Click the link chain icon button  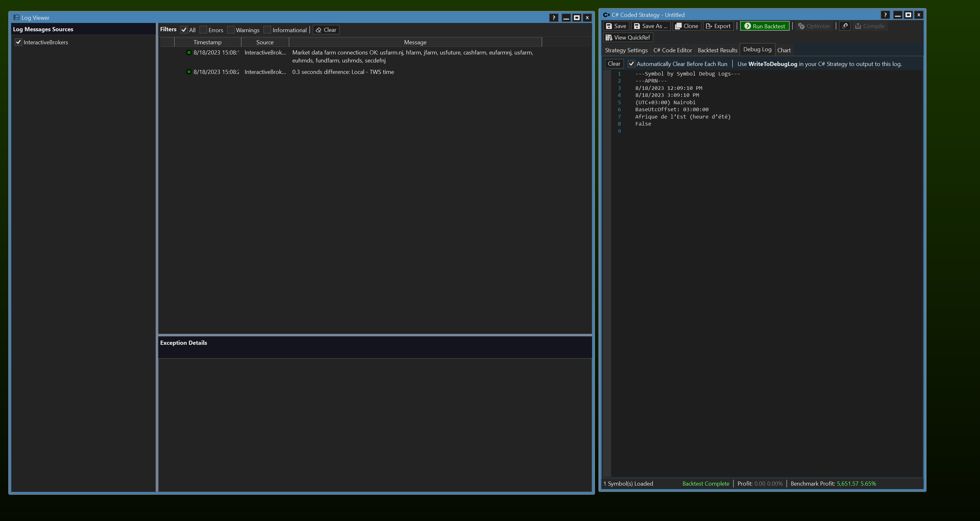(x=845, y=26)
